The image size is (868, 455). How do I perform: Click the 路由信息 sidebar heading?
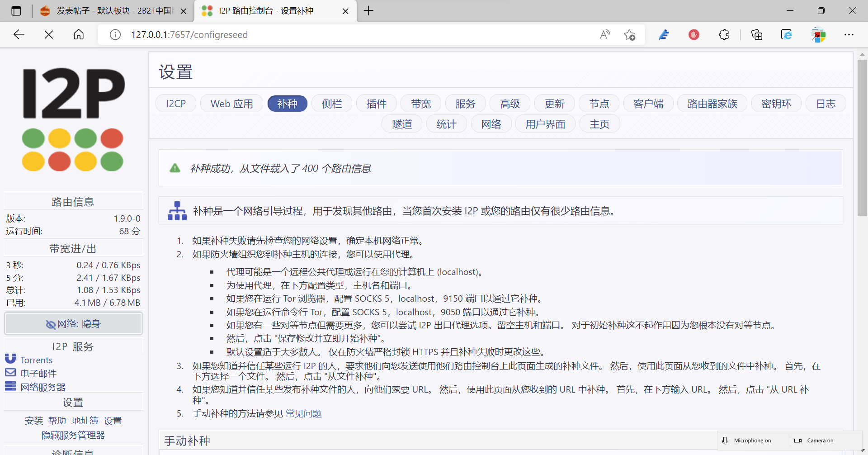(x=73, y=202)
